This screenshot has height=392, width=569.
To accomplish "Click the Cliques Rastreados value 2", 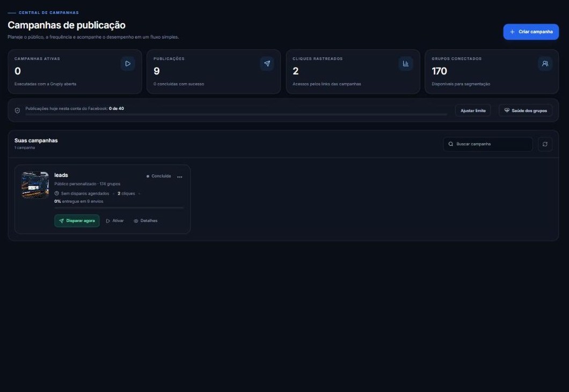I will point(295,71).
